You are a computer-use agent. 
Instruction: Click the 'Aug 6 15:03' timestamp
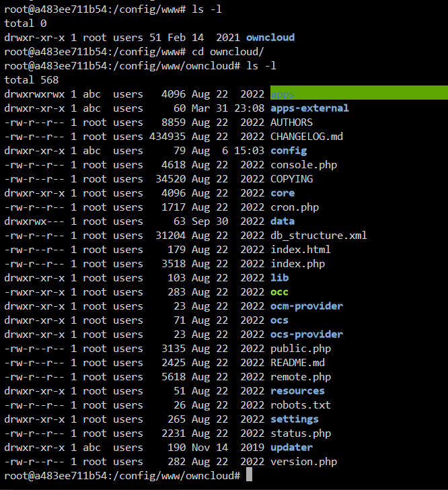228,151
